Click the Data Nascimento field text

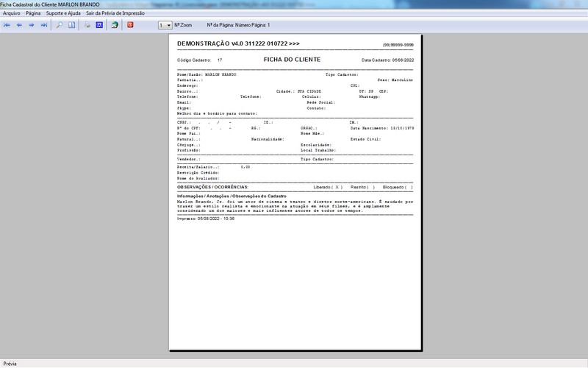click(382, 128)
